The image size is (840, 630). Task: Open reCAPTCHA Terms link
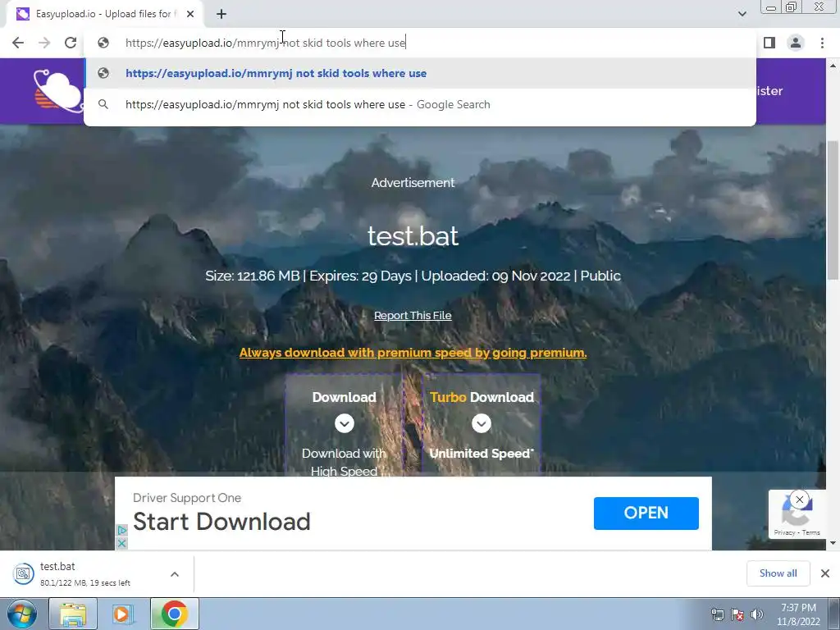pos(811,532)
